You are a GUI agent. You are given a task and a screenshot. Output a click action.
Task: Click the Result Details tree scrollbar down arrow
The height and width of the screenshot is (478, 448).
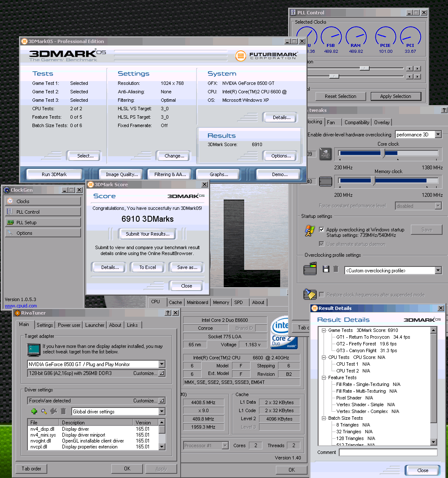[x=434, y=442]
